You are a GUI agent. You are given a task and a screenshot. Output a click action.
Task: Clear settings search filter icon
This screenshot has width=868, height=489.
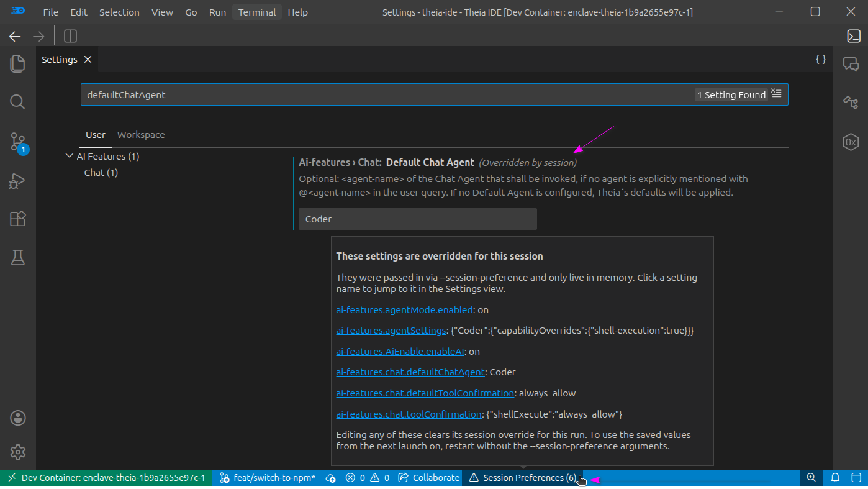pyautogui.click(x=776, y=94)
